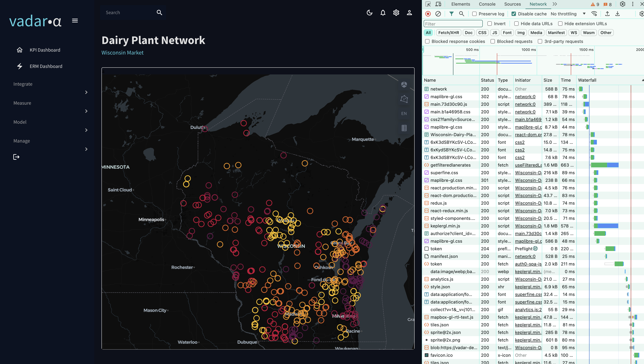
Task: Click the network:0 initiator link for maplibre-gl.css
Action: (525, 97)
